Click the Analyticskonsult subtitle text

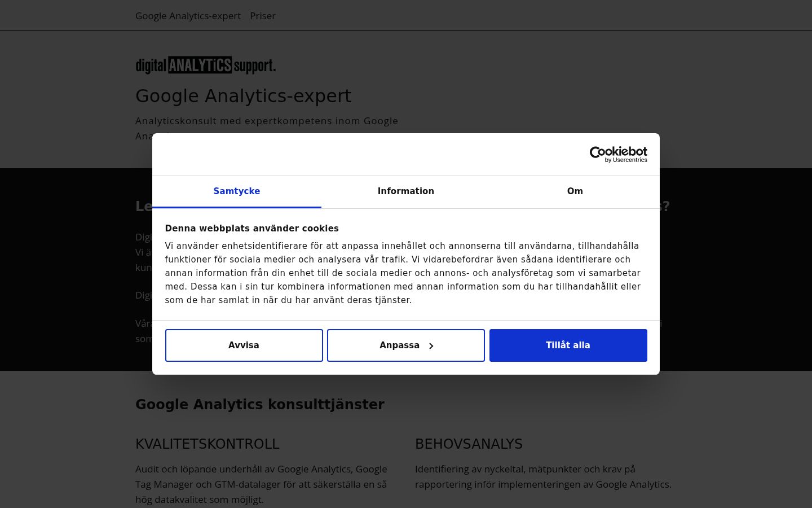pyautogui.click(x=267, y=128)
